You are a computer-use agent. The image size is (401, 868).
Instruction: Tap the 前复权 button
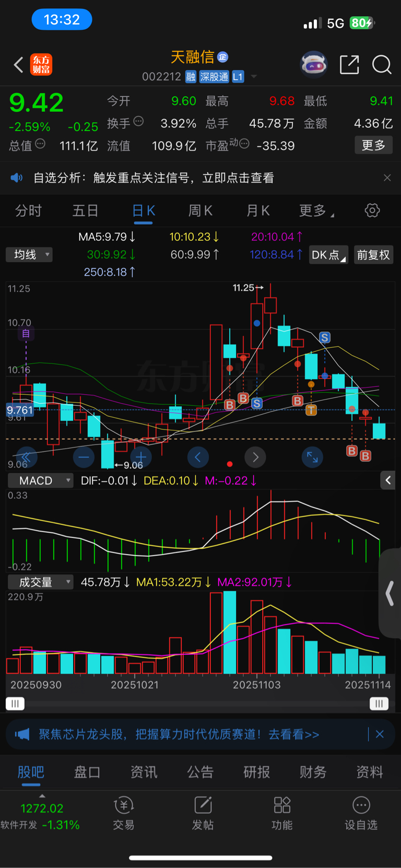click(373, 255)
